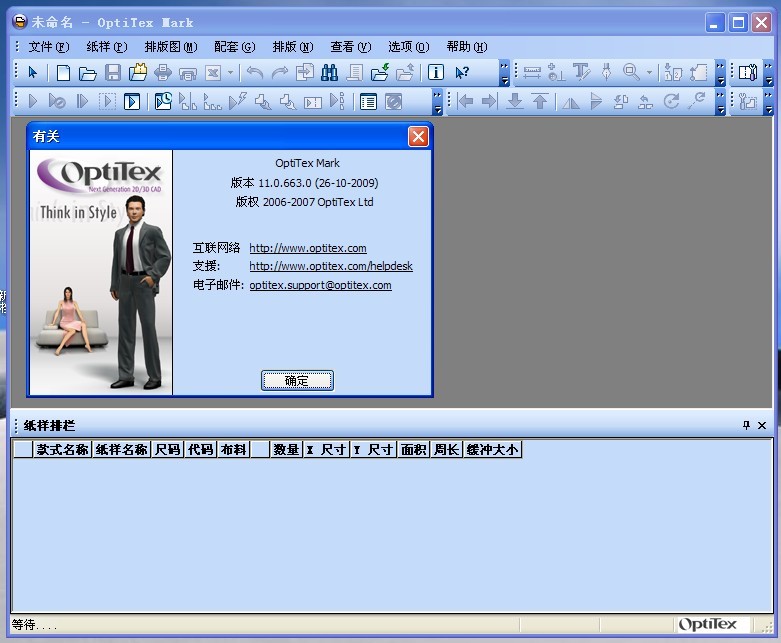Select the text 'T' edit tool

(581, 72)
